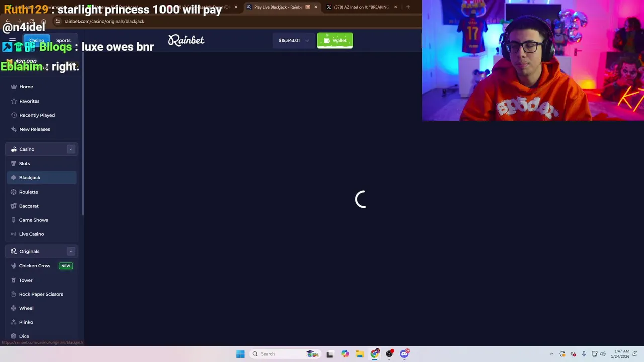The height and width of the screenshot is (362, 644).
Task: Open the Wheel game
Action: tap(26, 308)
